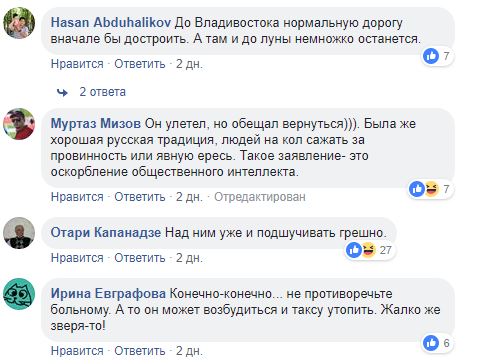
Task: Click the thumbs-up icon on Муртаз Мизов's comment
Action: click(417, 189)
